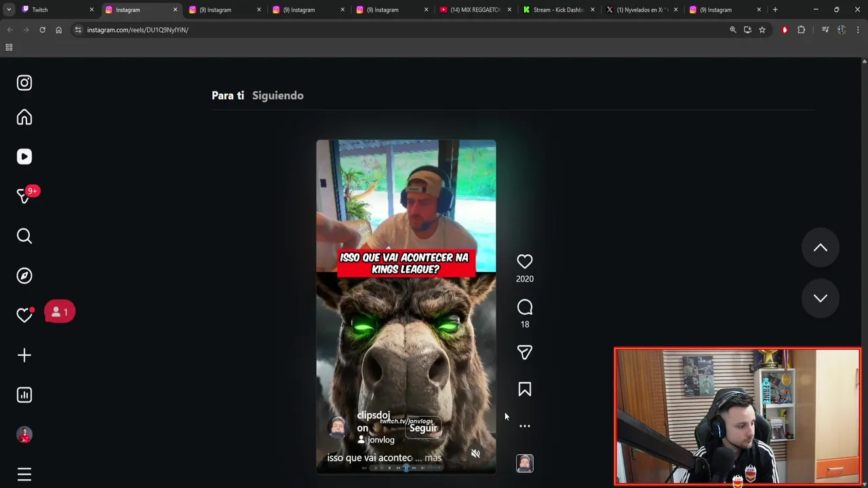
Task: Open browser zoom magnifier icon
Action: click(733, 30)
